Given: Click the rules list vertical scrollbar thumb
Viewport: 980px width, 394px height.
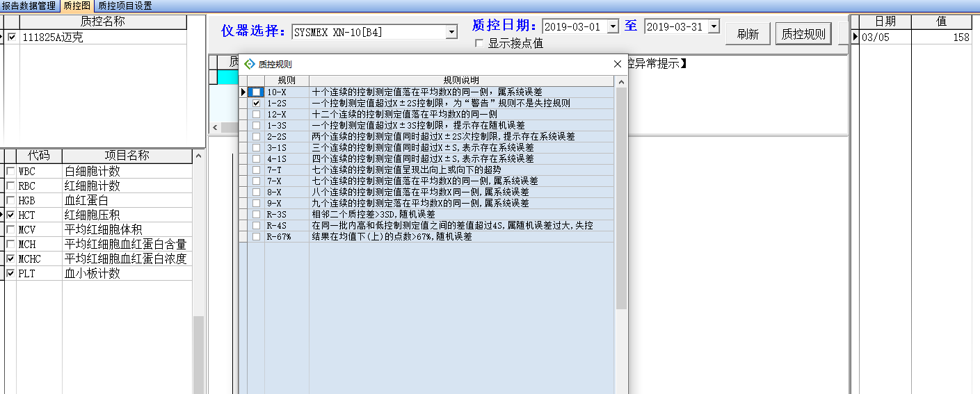Looking at the screenshot, I should 620,198.
